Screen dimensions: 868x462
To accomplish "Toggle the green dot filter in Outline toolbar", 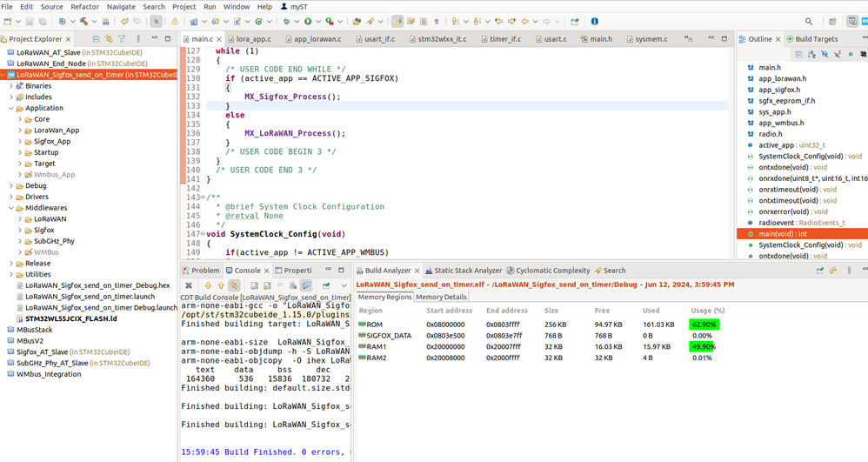I will (851, 54).
